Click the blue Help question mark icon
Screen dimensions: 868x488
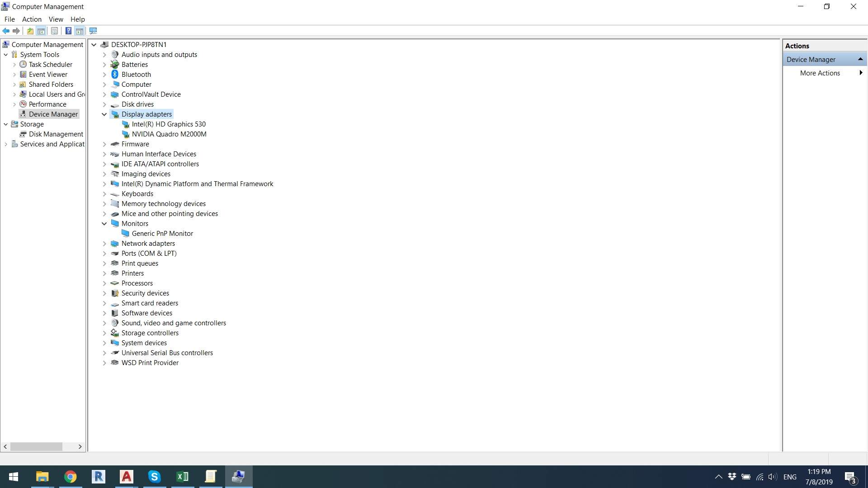68,31
